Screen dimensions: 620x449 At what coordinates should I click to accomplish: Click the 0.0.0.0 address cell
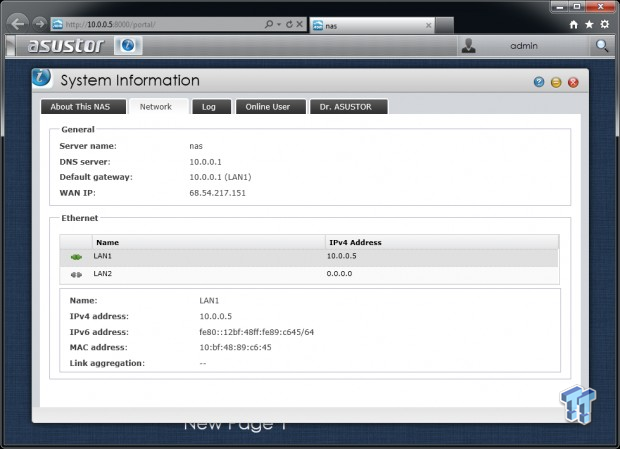[339, 274]
